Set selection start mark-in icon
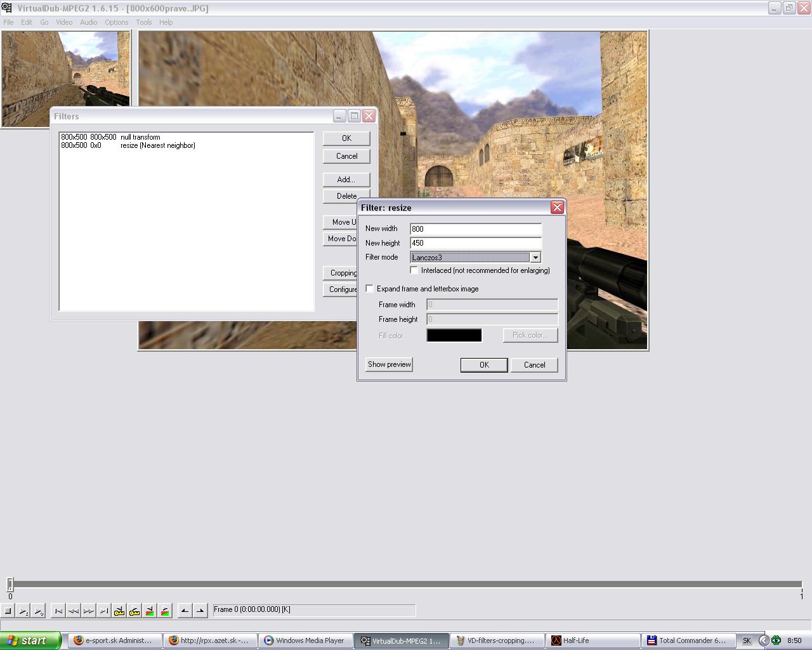This screenshot has width=812, height=650. pos(185,611)
